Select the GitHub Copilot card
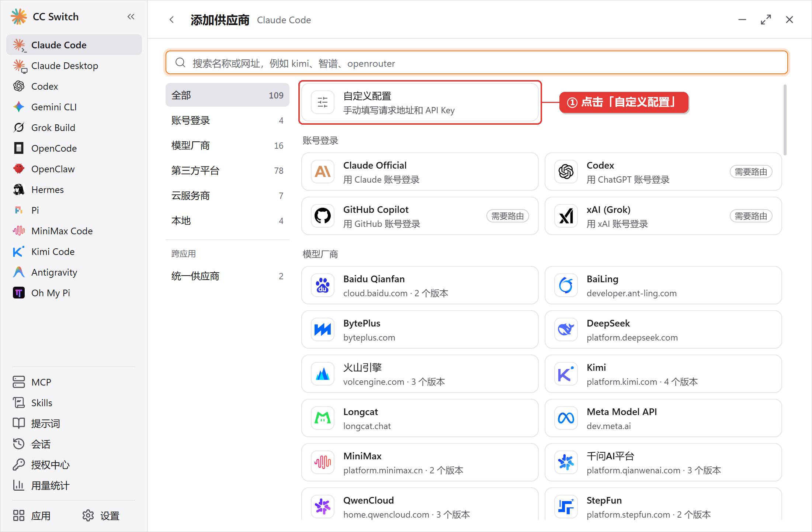Screen dimensions: 812x532 420,216
